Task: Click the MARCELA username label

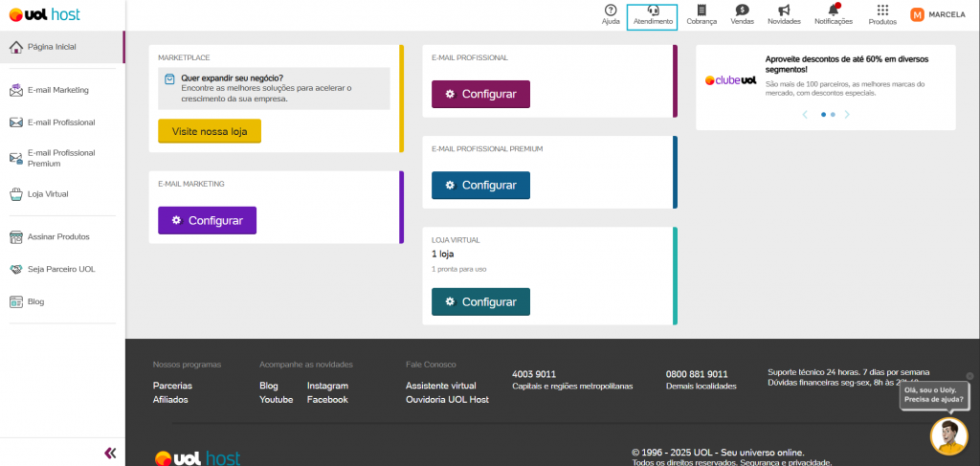Action: click(947, 15)
